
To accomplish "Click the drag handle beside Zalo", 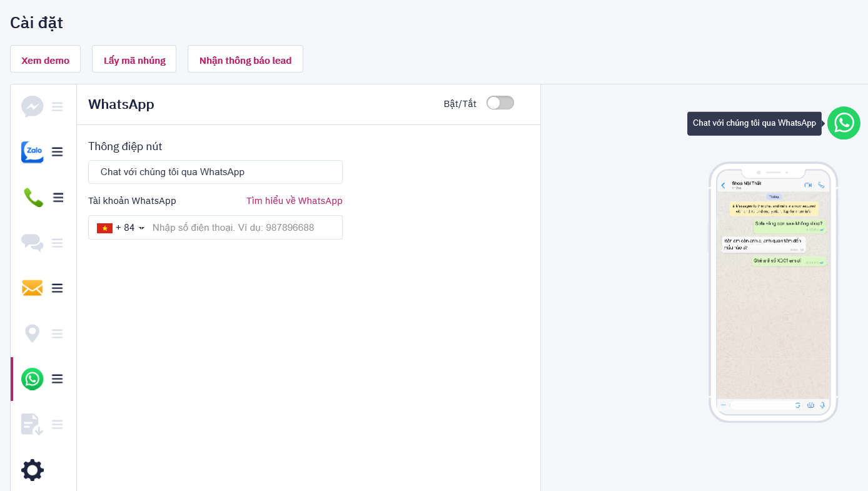I will pos(58,152).
